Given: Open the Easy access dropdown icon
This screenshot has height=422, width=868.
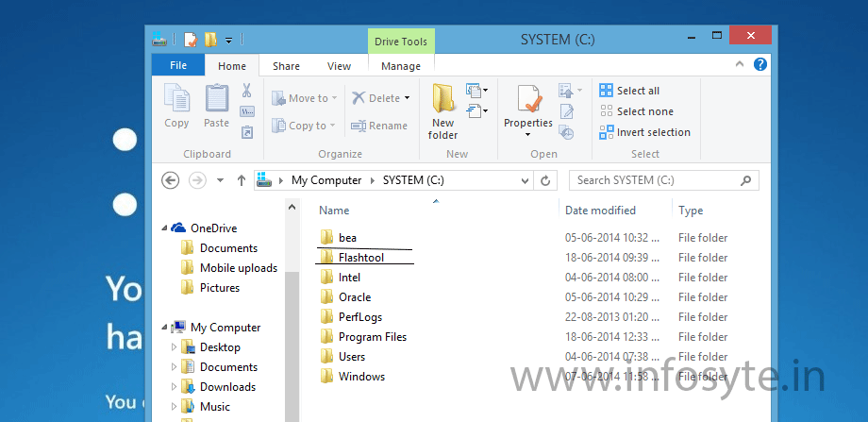Looking at the screenshot, I should [476, 110].
